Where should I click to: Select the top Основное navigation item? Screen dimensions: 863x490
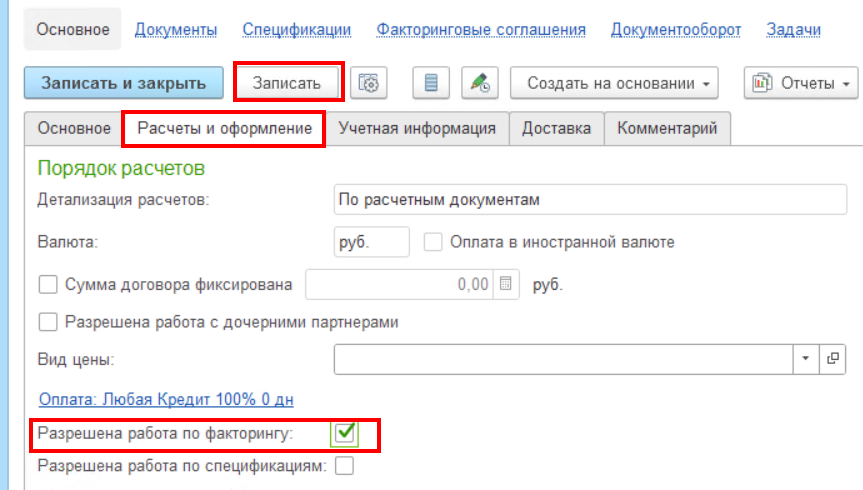click(73, 29)
